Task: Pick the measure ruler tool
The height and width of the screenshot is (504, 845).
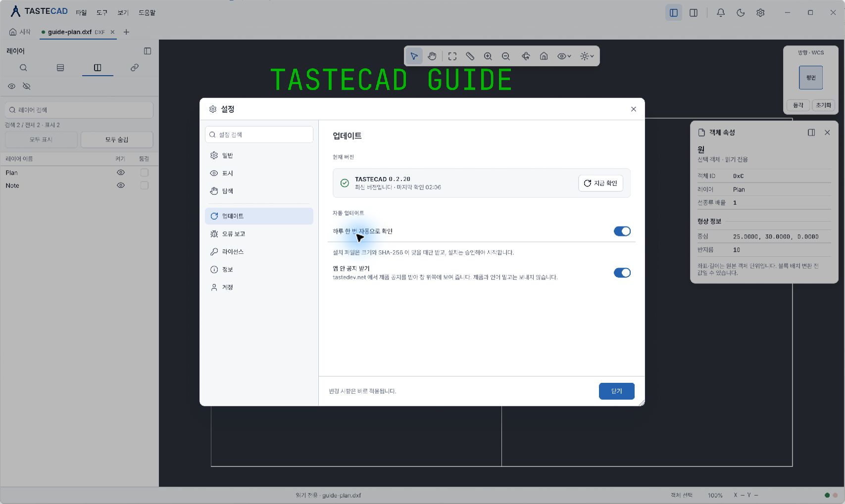Action: point(470,56)
